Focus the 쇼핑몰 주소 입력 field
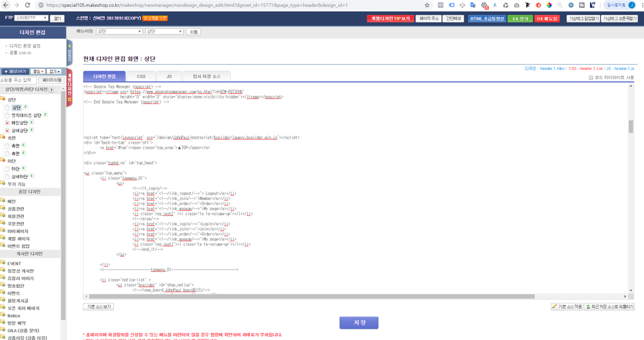 [18, 80]
